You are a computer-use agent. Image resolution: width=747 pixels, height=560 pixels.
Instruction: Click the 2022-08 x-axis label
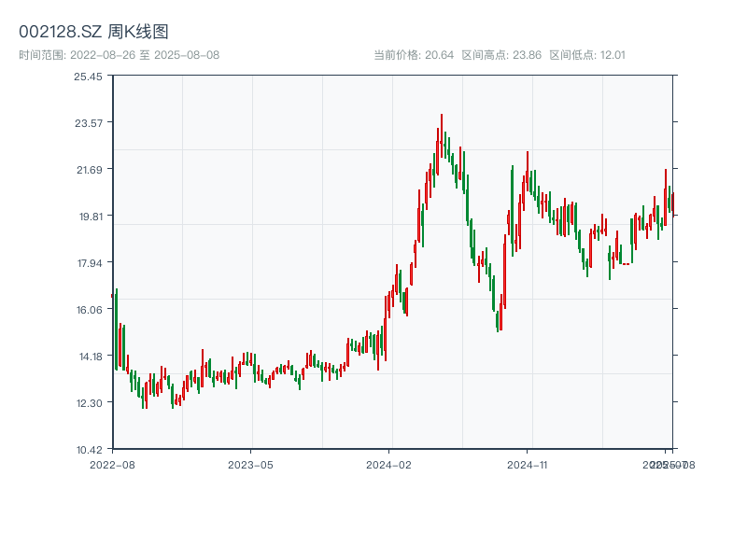pyautogui.click(x=112, y=465)
